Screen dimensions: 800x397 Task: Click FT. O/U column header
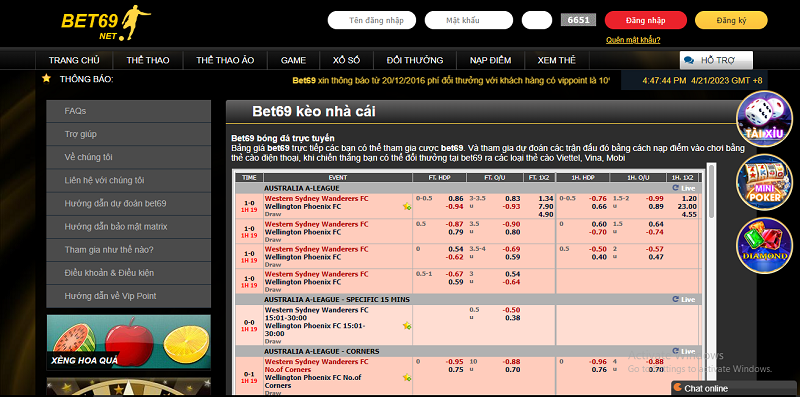pyautogui.click(x=494, y=178)
